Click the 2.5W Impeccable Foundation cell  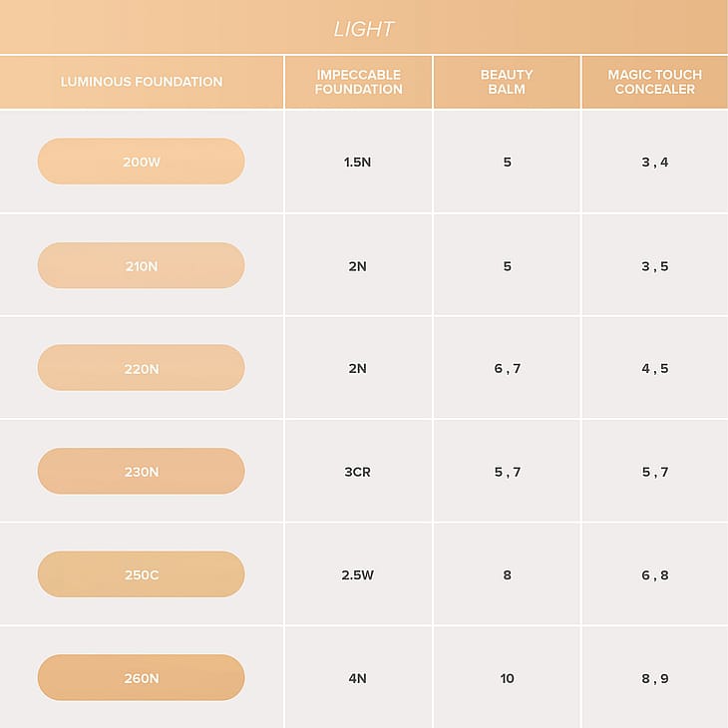pyautogui.click(x=357, y=575)
